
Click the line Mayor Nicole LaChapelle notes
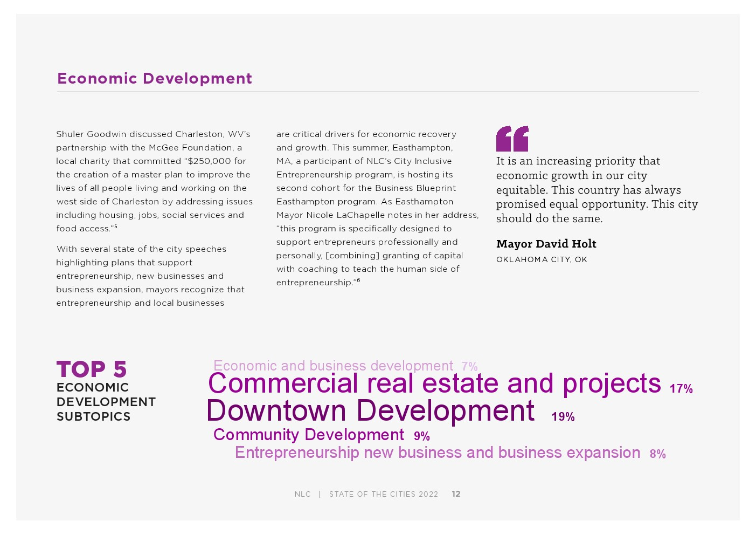377,215
